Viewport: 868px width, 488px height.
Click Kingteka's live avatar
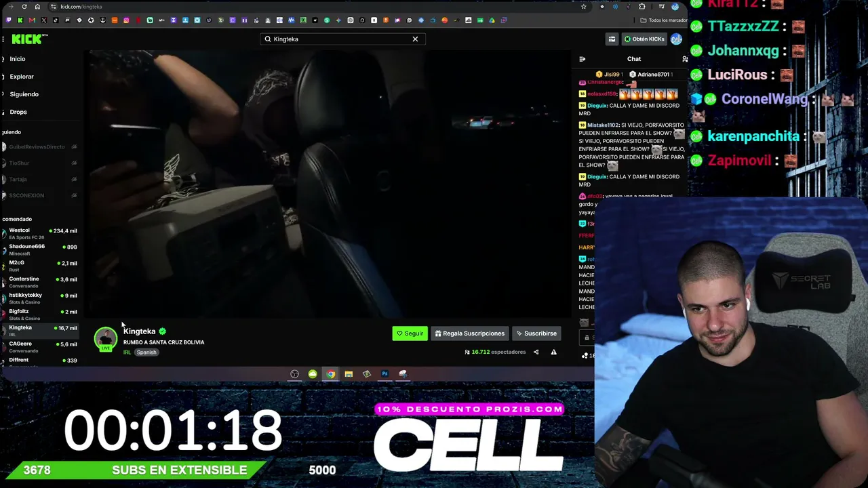[x=105, y=339]
